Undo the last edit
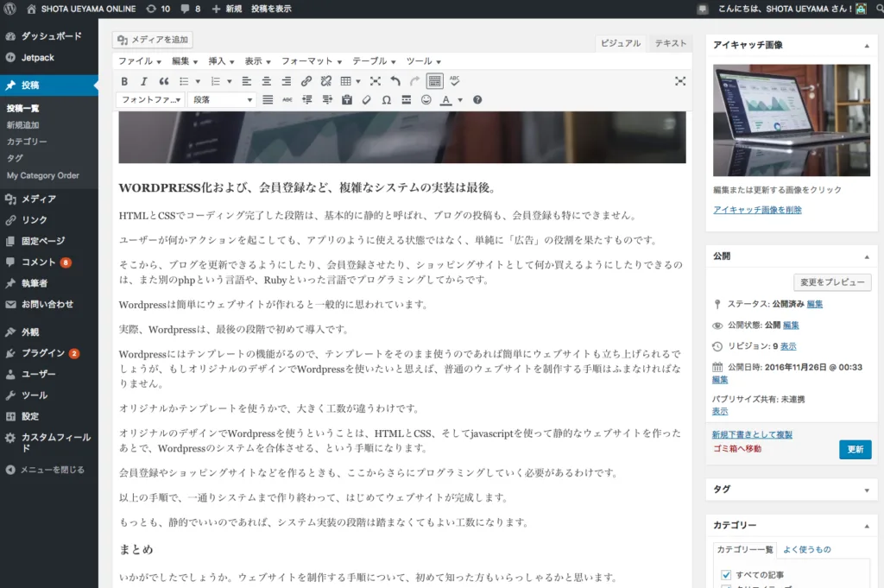The image size is (884, 588). 395,81
